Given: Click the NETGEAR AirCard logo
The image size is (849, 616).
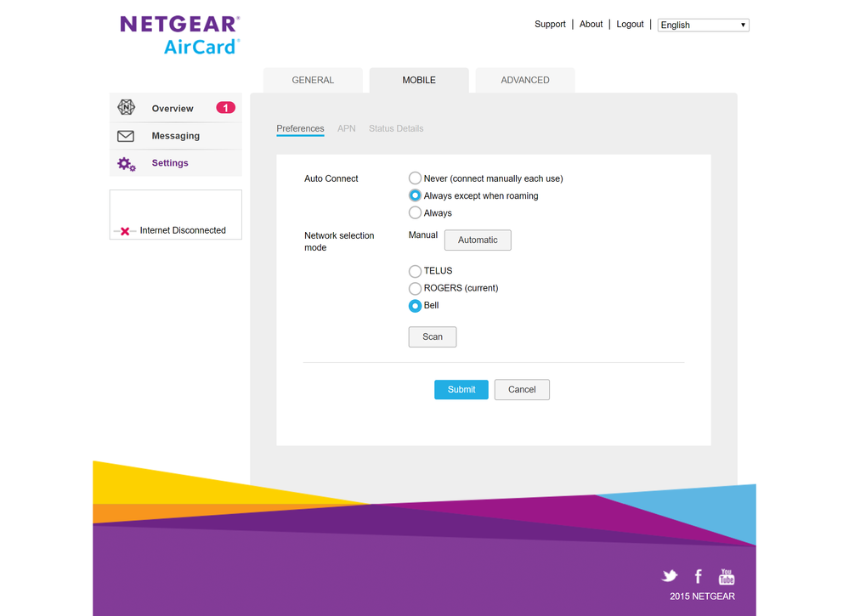Looking at the screenshot, I should 180,35.
